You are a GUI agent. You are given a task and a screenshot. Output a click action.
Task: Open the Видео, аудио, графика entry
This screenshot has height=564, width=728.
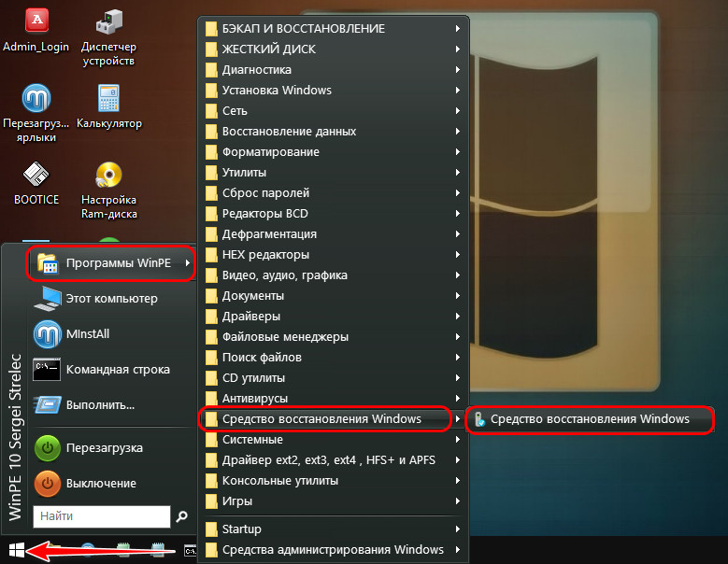334,275
